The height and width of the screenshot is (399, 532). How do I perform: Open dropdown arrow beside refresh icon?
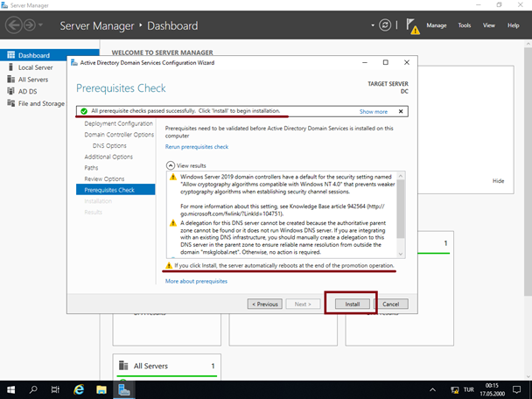point(373,25)
